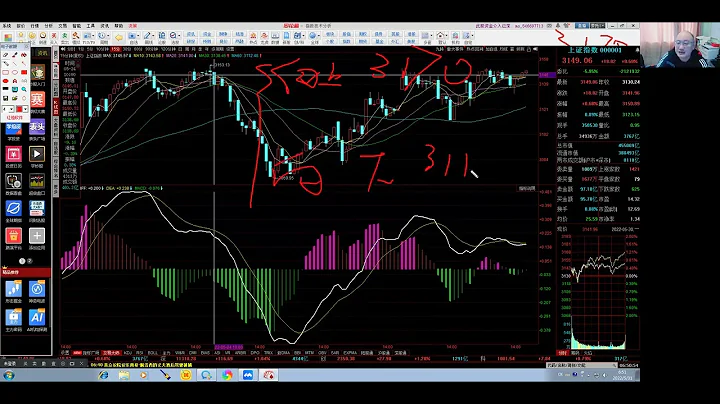The width and height of the screenshot is (720, 404).
Task: Click the yellow back arrow icon
Action: point(119,38)
